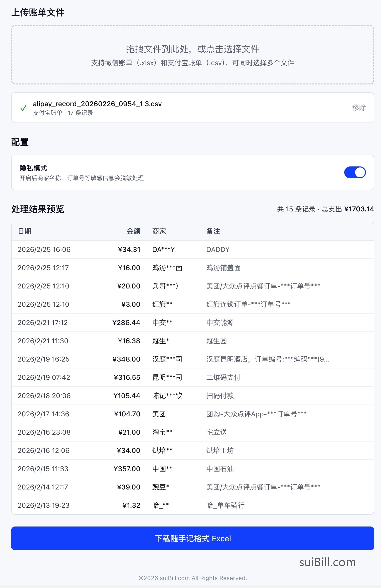
Task: Click the 日期 column header
Action: (x=24, y=231)
